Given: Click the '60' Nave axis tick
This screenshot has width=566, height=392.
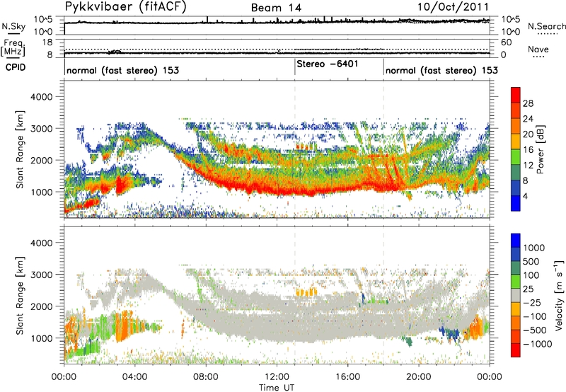Looking at the screenshot, I should (506, 42).
